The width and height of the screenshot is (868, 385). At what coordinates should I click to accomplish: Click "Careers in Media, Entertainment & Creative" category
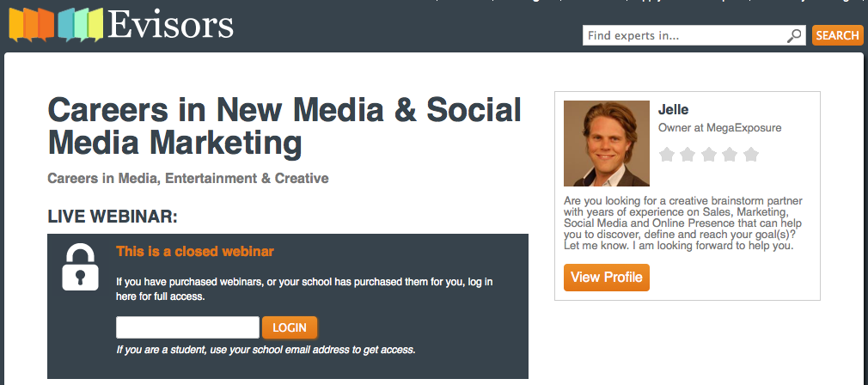click(x=187, y=179)
